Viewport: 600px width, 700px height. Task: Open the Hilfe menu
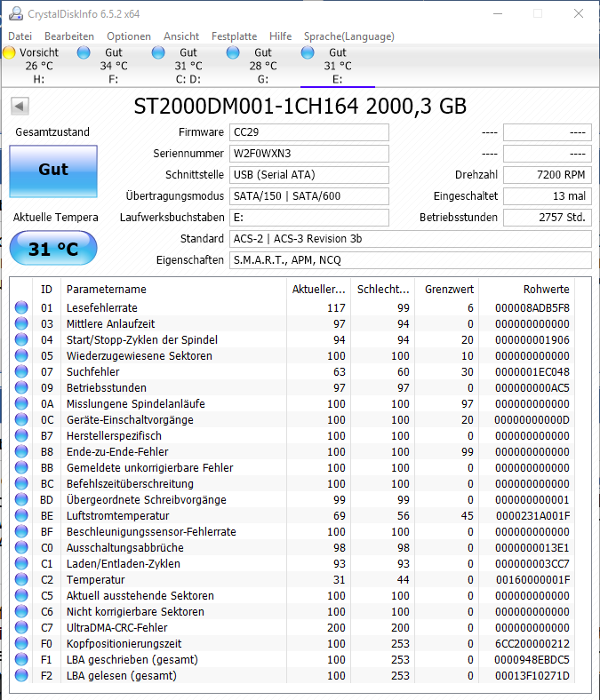pyautogui.click(x=281, y=36)
